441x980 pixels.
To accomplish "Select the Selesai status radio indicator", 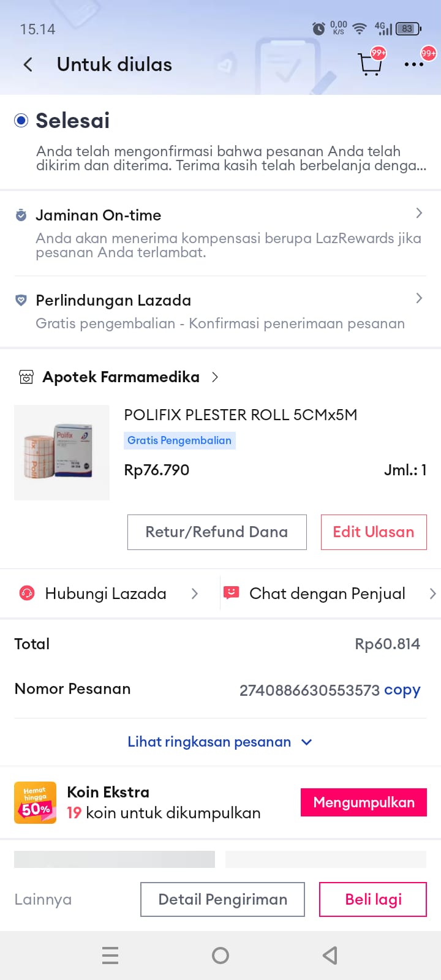I will point(21,121).
